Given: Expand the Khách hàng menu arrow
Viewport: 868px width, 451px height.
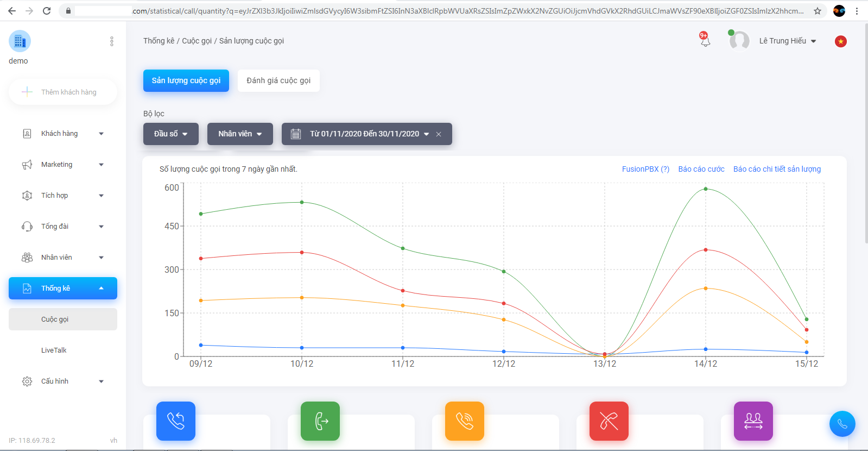Looking at the screenshot, I should [101, 134].
